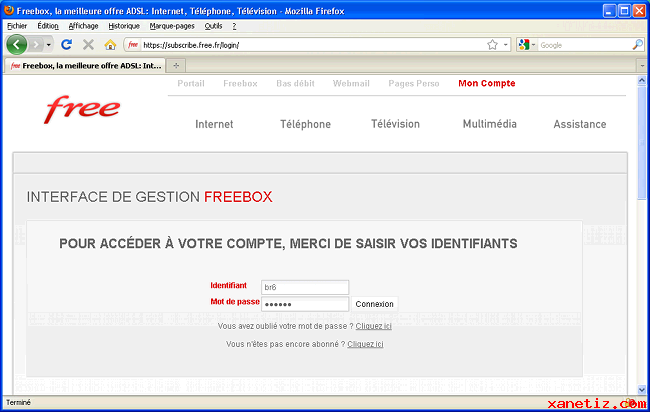Image resolution: width=650 pixels, height=412 pixels.
Task: Bookmark this page with the star icon
Action: point(492,45)
